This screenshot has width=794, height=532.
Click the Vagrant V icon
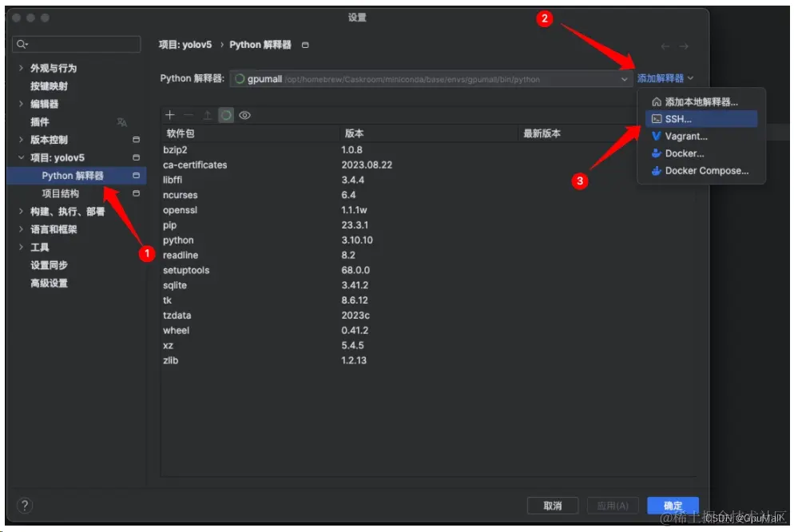coord(657,136)
